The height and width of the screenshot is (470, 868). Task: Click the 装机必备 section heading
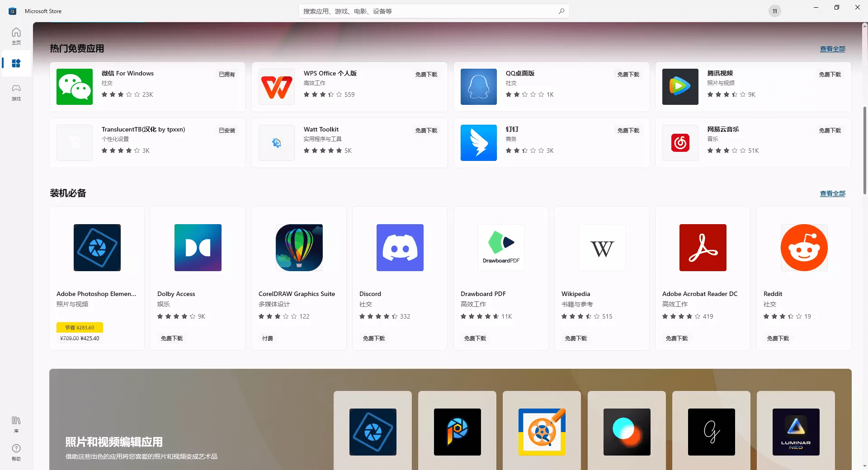(68, 193)
